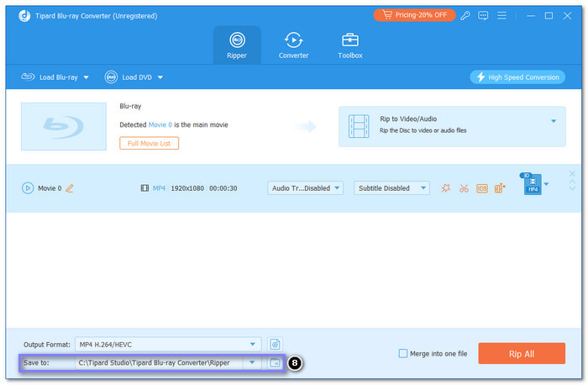Open the output format settings icon
Image resolution: width=588 pixels, height=385 pixels.
275,344
